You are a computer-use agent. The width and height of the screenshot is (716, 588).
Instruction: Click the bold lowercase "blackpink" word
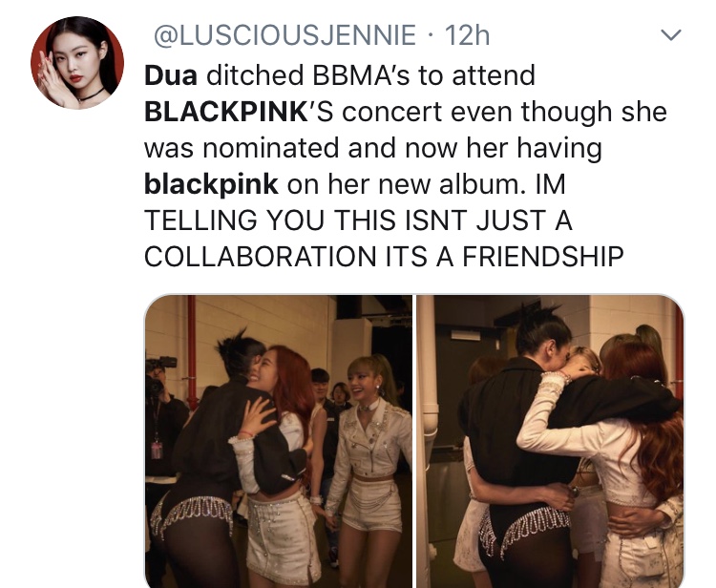[211, 184]
